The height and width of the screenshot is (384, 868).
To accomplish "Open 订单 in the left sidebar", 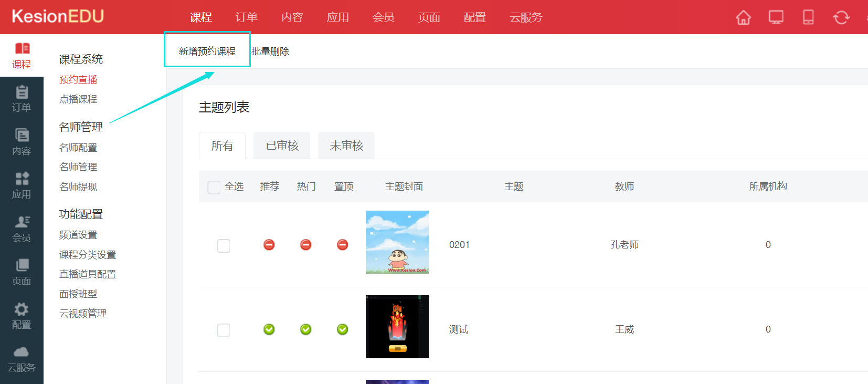I will click(22, 99).
